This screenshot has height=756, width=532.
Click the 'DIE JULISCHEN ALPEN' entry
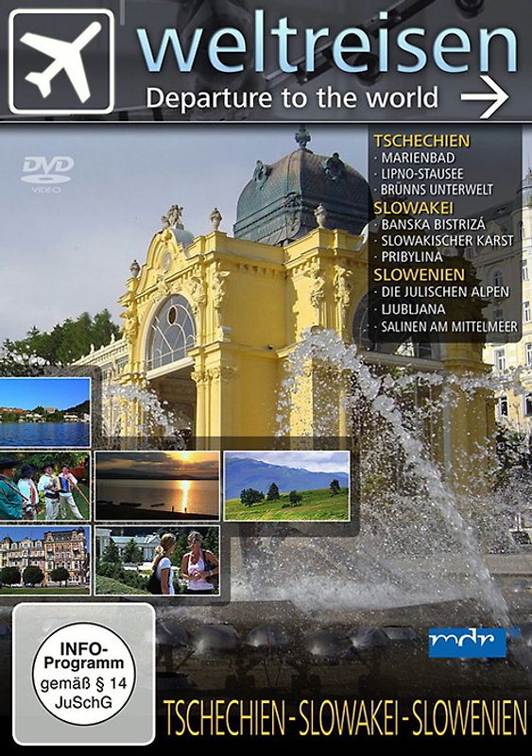445,292
